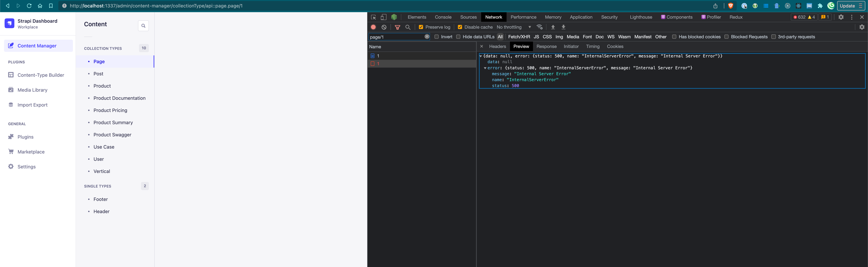868x267 pixels.
Task: Open the Console panel
Action: tap(443, 17)
